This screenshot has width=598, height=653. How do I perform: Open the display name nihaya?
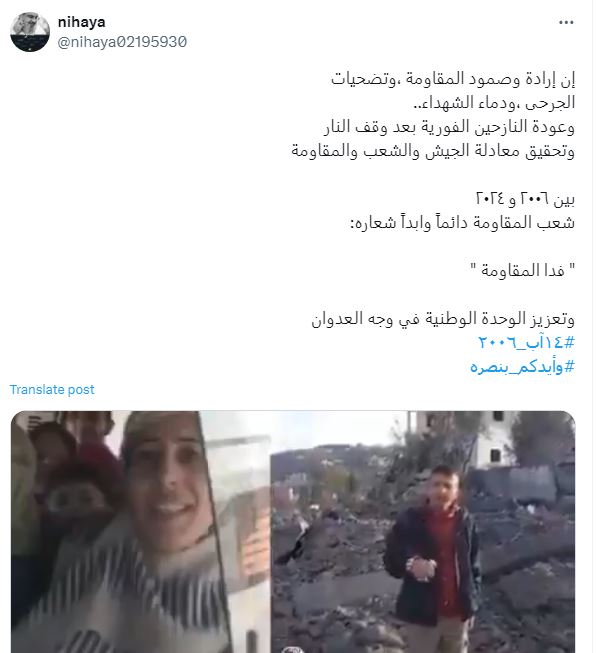(81, 22)
